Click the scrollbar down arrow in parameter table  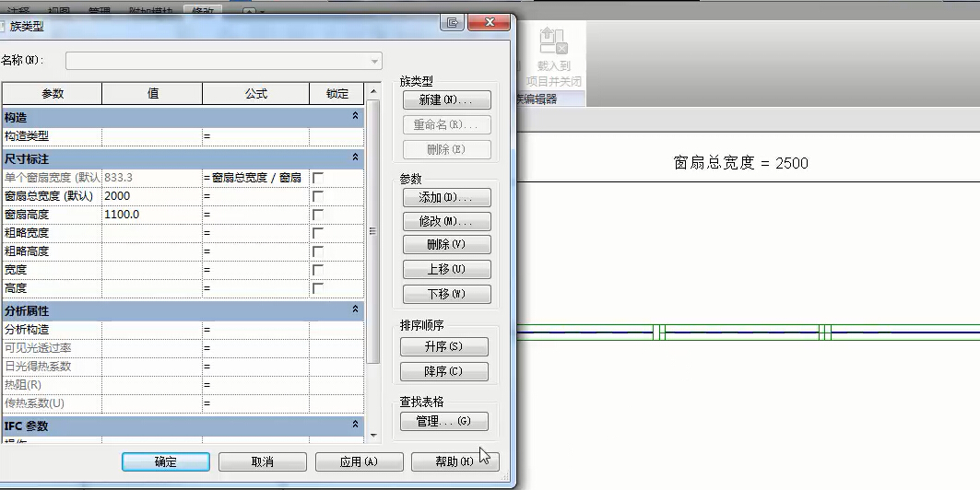tap(373, 435)
